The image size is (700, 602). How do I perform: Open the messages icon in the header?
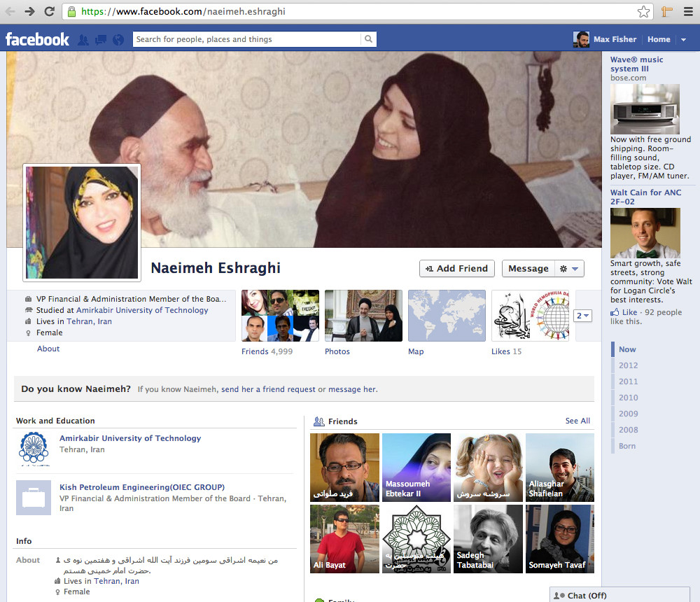tap(101, 40)
